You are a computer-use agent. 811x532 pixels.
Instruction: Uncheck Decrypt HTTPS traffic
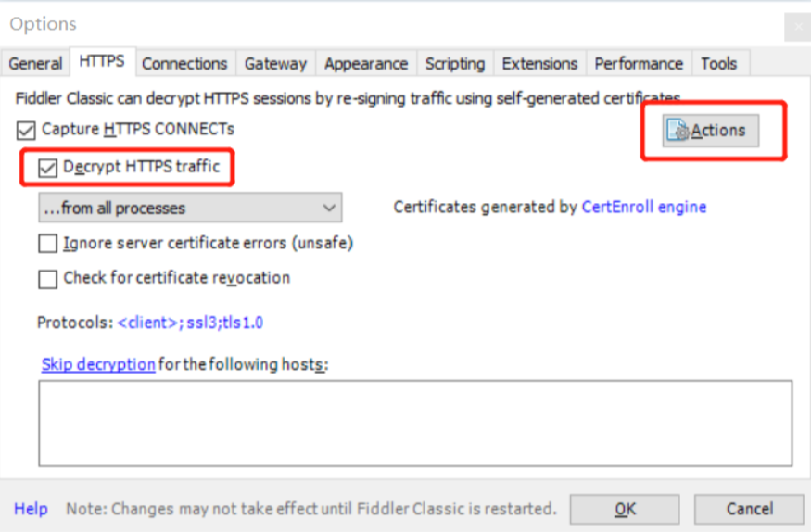[47, 168]
